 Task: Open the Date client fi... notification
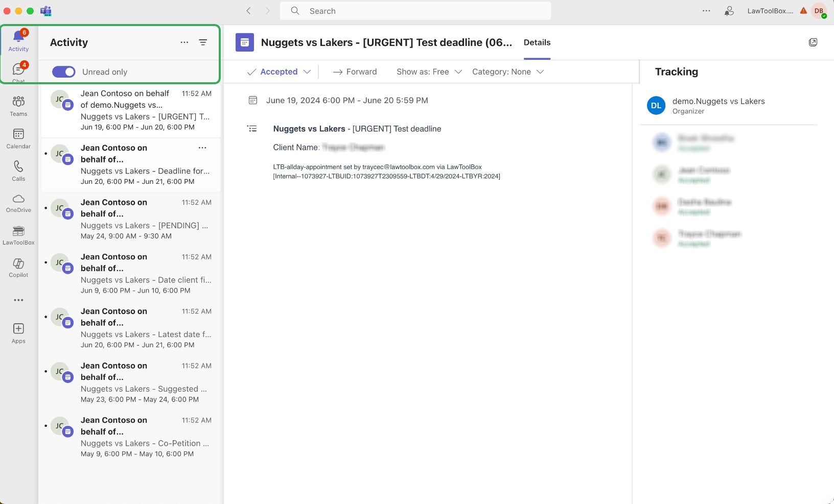tap(131, 274)
